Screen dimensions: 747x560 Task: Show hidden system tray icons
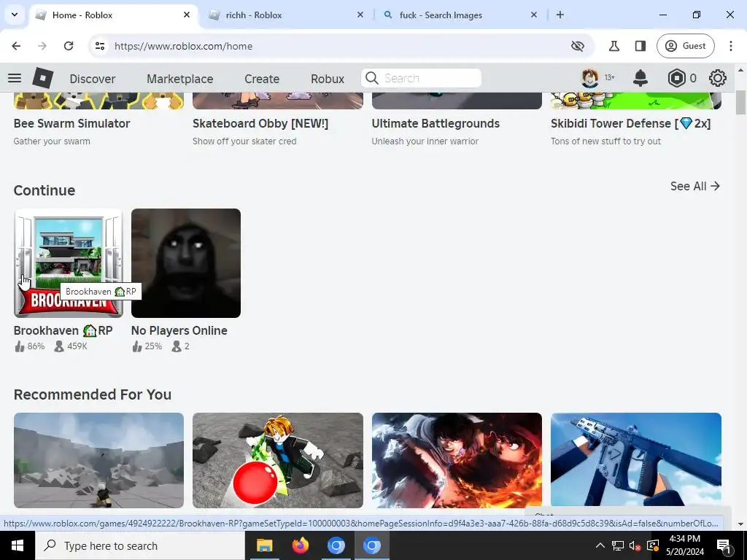coord(600,545)
